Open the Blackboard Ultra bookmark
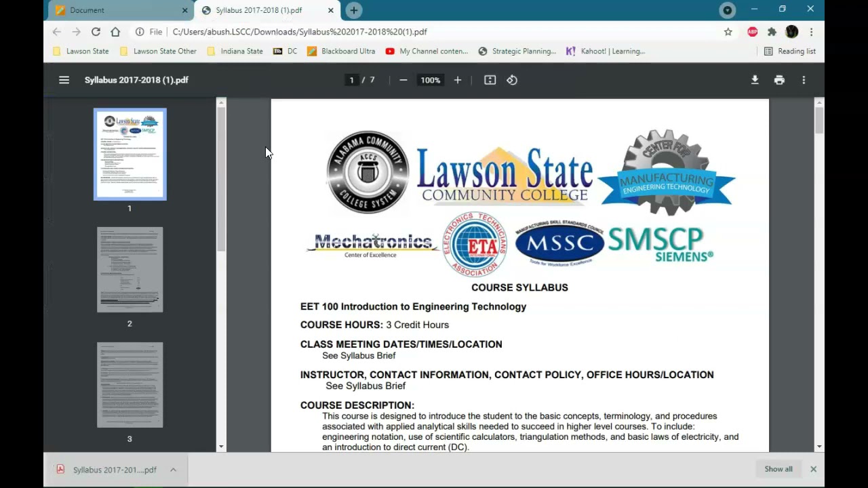868x488 pixels. [x=341, y=52]
